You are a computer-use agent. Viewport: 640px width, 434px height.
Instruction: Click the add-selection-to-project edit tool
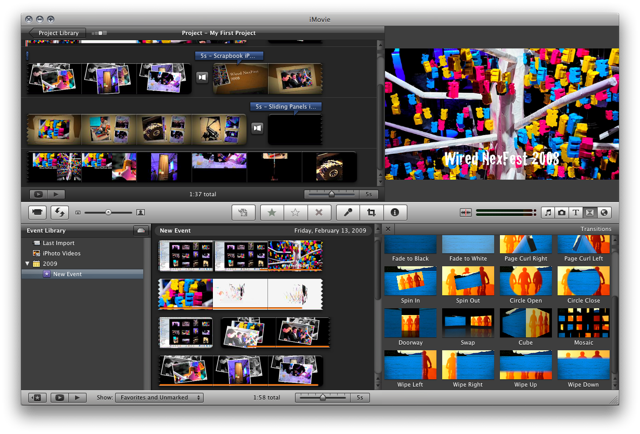click(243, 212)
